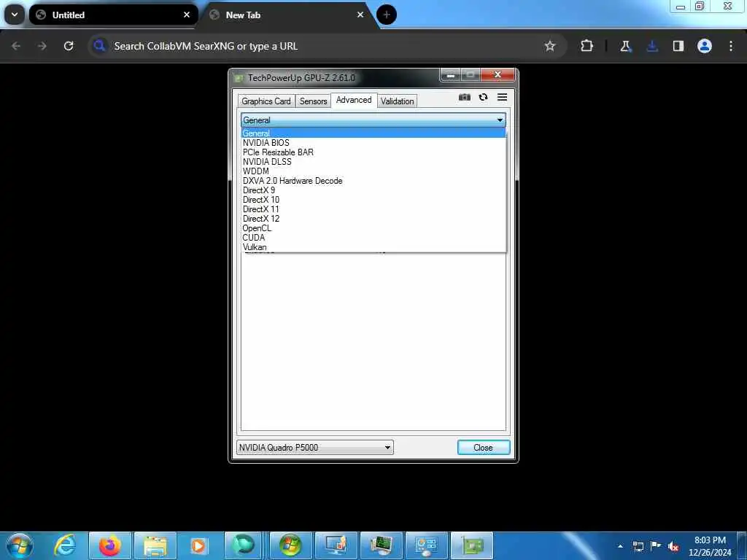Open Windows Media Player on taskbar
Image resolution: width=747 pixels, height=560 pixels.
(x=200, y=545)
